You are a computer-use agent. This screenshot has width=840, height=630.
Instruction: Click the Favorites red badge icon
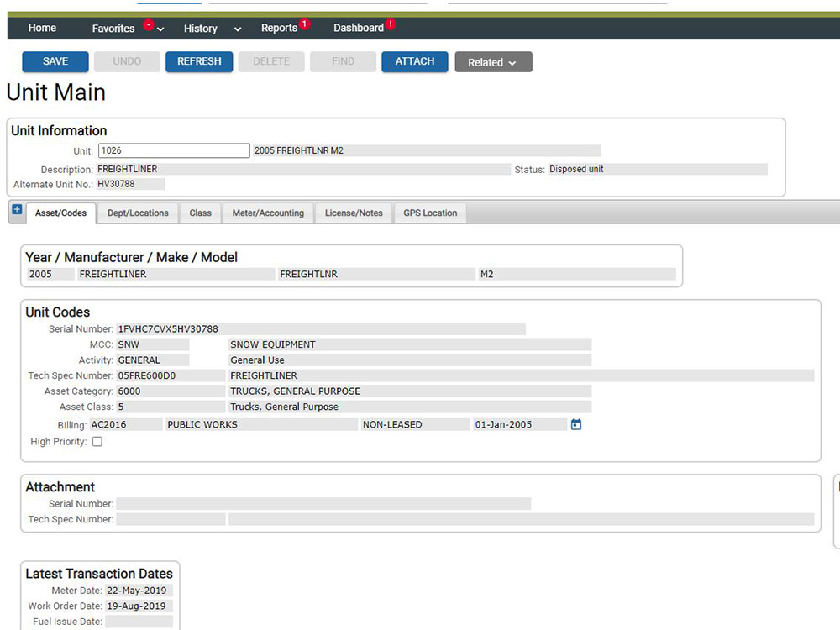coord(149,25)
